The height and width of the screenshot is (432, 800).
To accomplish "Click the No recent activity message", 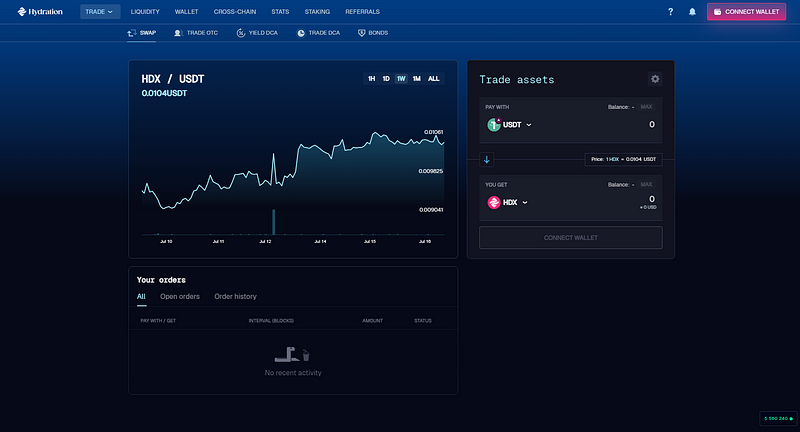I will (x=293, y=373).
